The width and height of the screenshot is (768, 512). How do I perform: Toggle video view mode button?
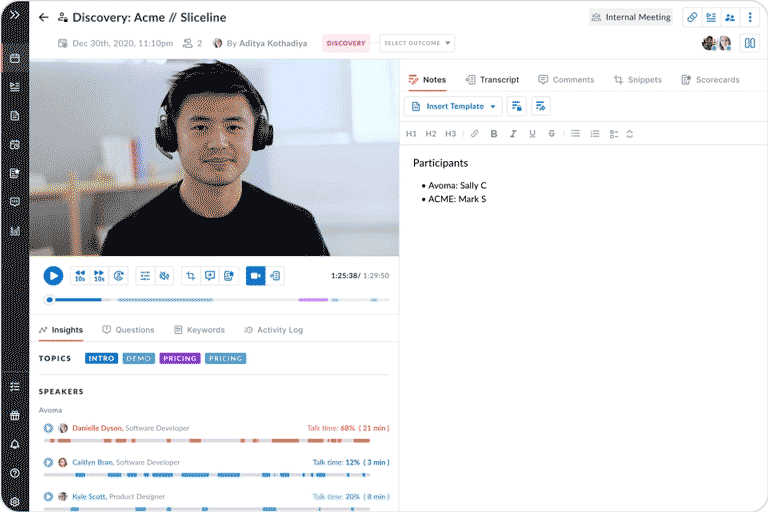[x=255, y=276]
